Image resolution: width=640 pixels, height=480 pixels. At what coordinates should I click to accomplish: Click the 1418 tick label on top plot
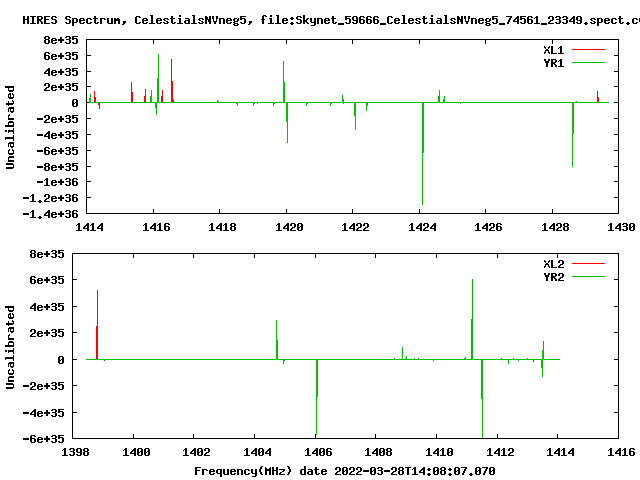[222, 227]
